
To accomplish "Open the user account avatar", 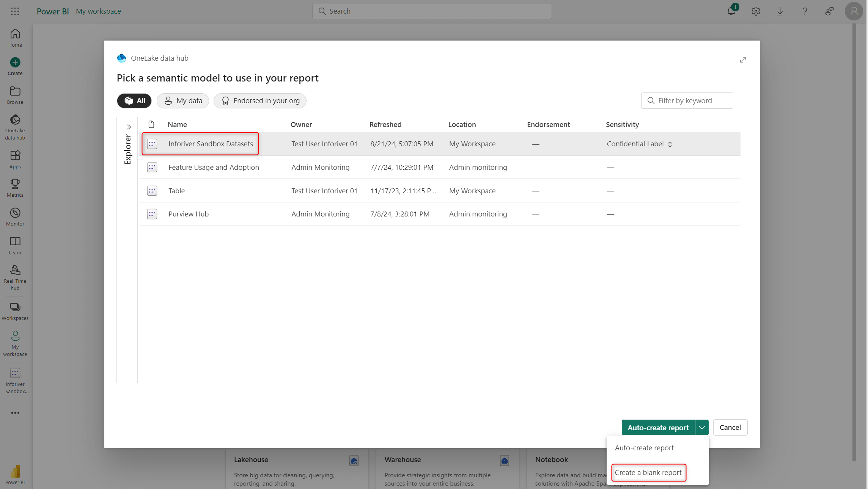I will click(x=854, y=11).
